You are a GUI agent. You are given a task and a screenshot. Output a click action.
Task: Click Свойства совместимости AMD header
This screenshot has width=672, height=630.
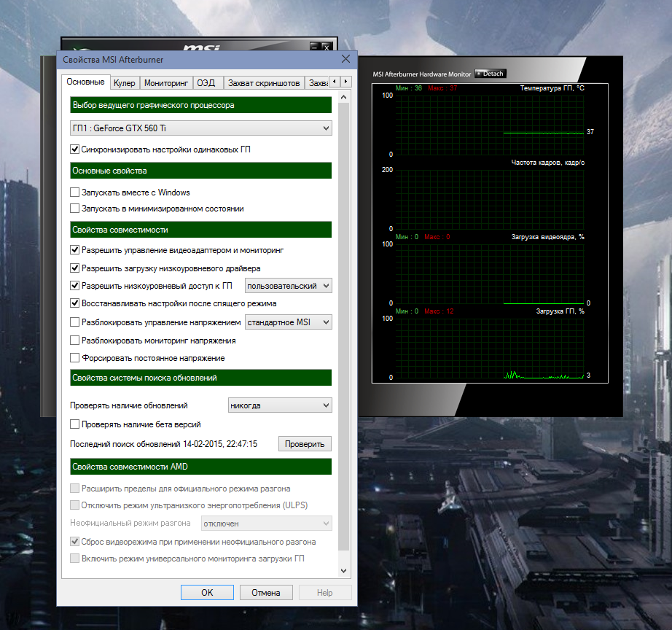(x=200, y=467)
